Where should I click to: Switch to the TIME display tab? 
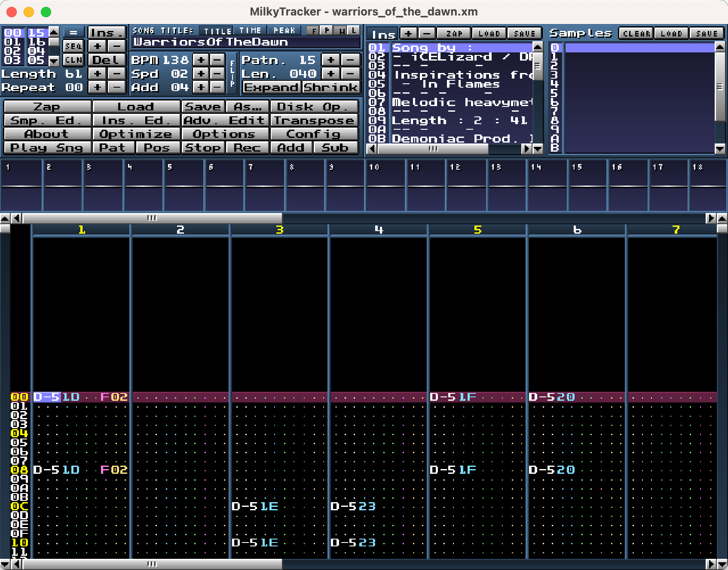[250, 30]
